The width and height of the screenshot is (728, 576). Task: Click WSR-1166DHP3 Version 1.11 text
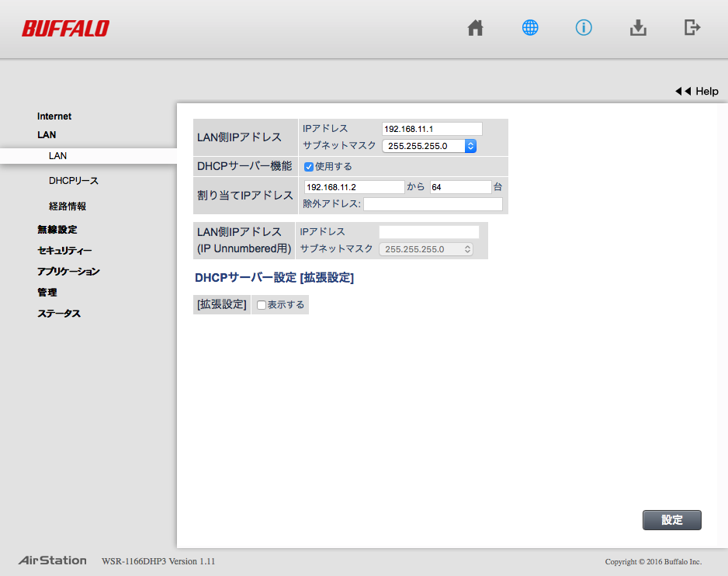pyautogui.click(x=158, y=561)
